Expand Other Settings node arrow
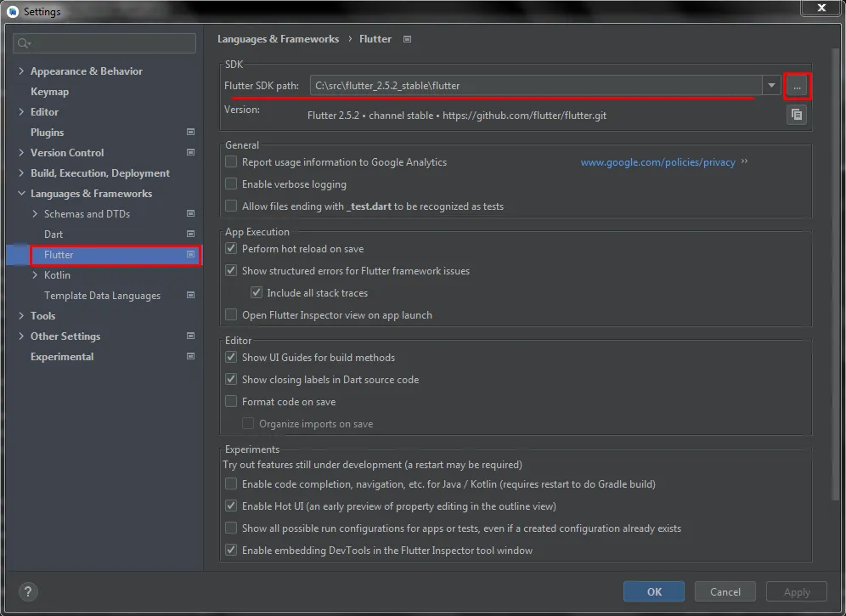The width and height of the screenshot is (846, 616). (21, 336)
